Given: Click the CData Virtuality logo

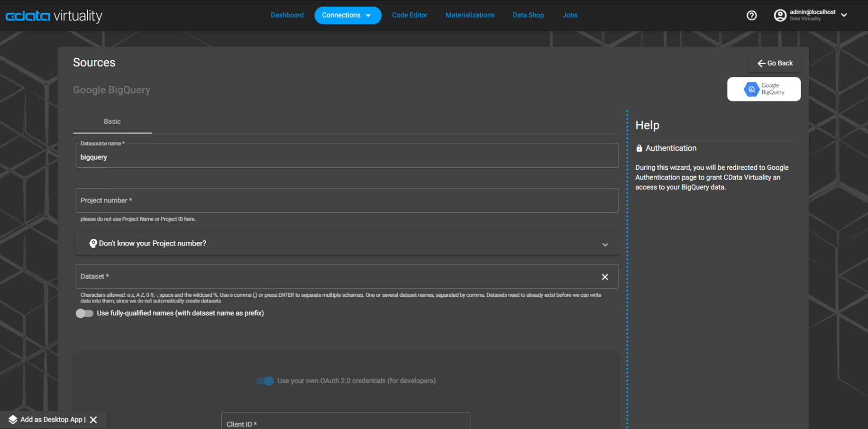Looking at the screenshot, I should (x=54, y=16).
